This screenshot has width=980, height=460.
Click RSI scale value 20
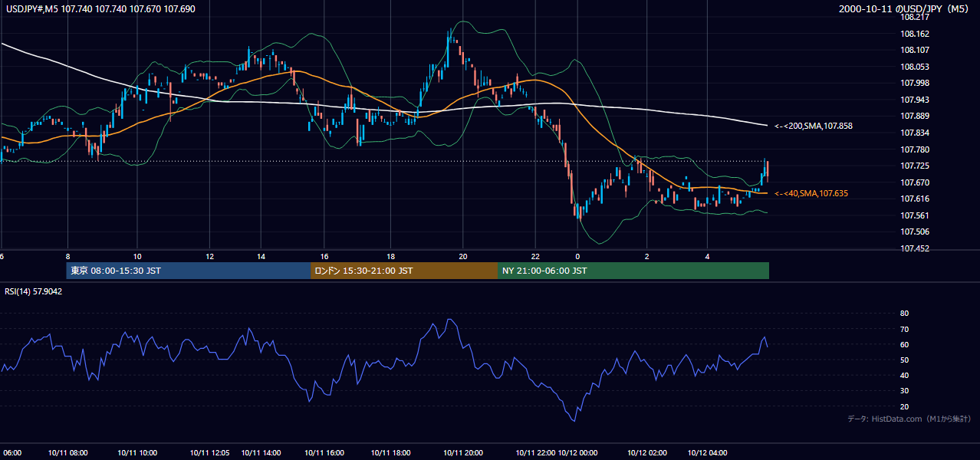pyautogui.click(x=904, y=406)
